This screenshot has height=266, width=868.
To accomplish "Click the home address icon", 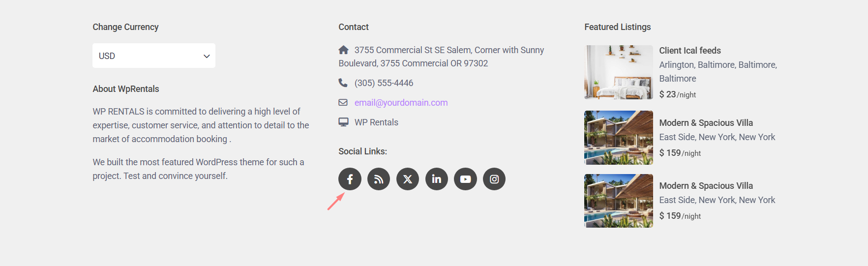I will (344, 50).
